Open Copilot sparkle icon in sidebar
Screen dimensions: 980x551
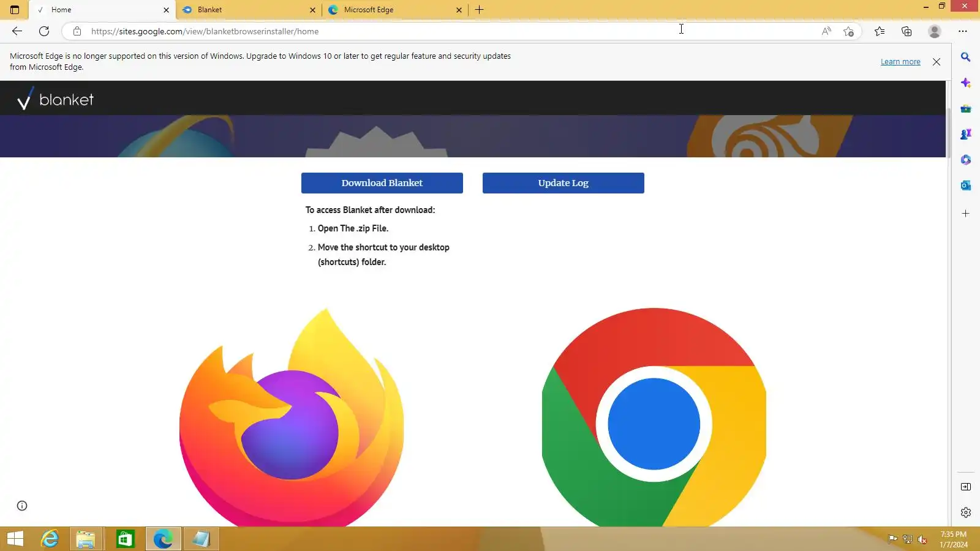point(966,83)
